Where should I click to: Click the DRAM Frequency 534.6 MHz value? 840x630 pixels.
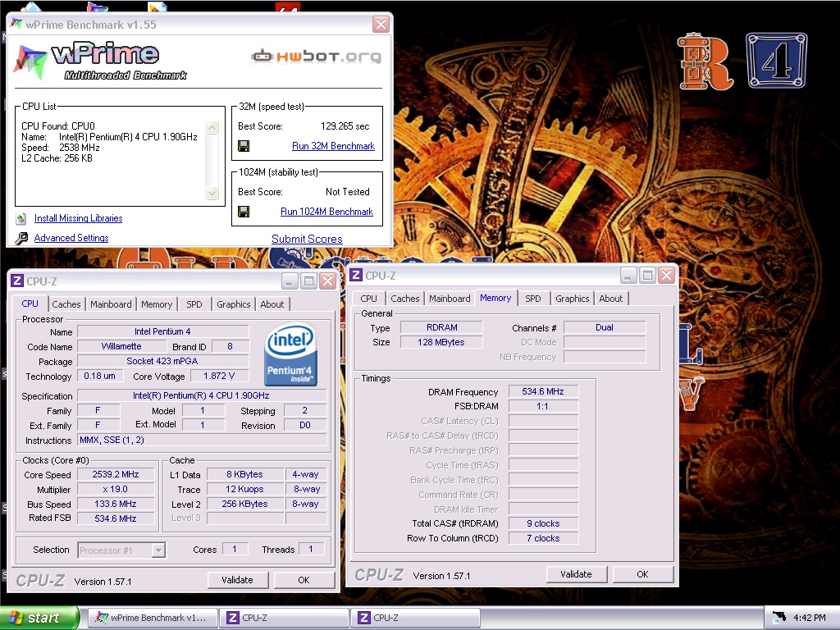click(x=543, y=391)
